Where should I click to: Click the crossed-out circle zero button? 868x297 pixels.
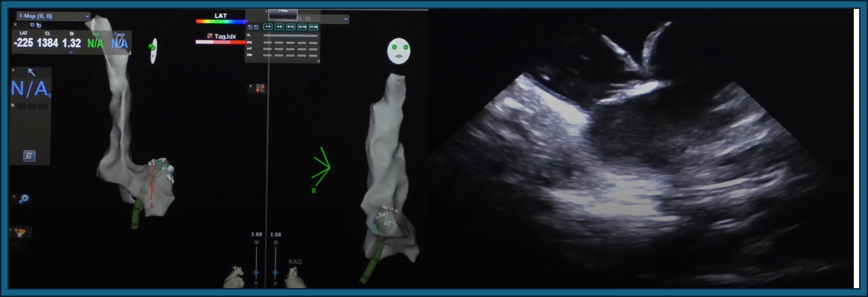29,156
